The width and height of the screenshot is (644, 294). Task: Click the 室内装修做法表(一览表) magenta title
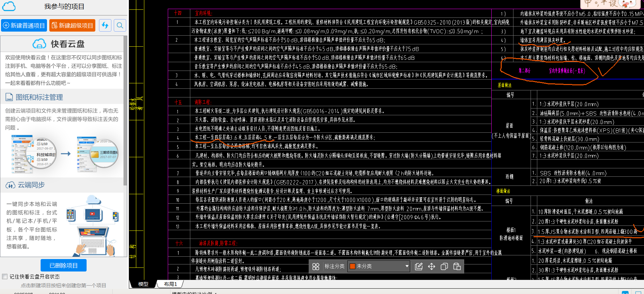tap(567, 71)
